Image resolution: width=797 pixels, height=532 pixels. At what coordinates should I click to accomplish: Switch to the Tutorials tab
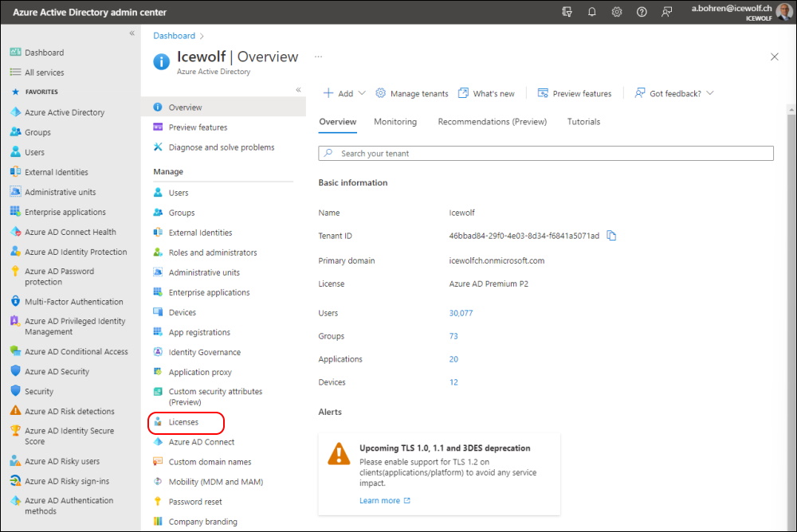583,122
